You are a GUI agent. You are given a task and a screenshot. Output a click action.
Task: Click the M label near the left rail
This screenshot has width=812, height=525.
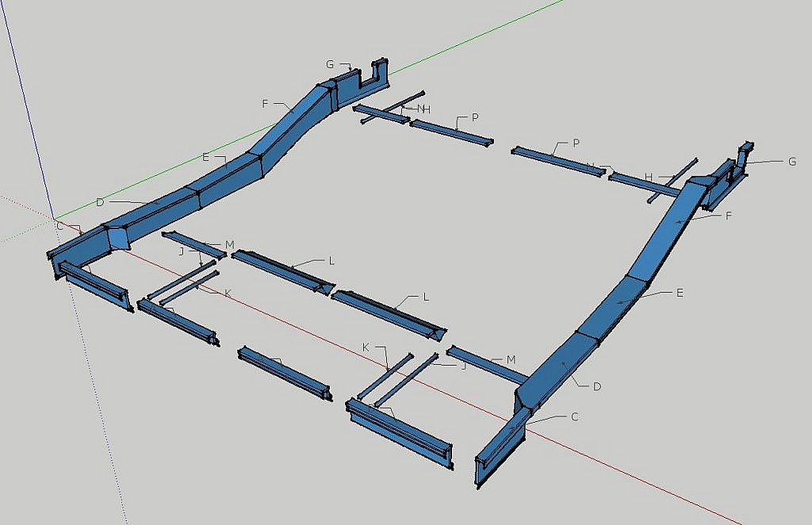click(230, 245)
